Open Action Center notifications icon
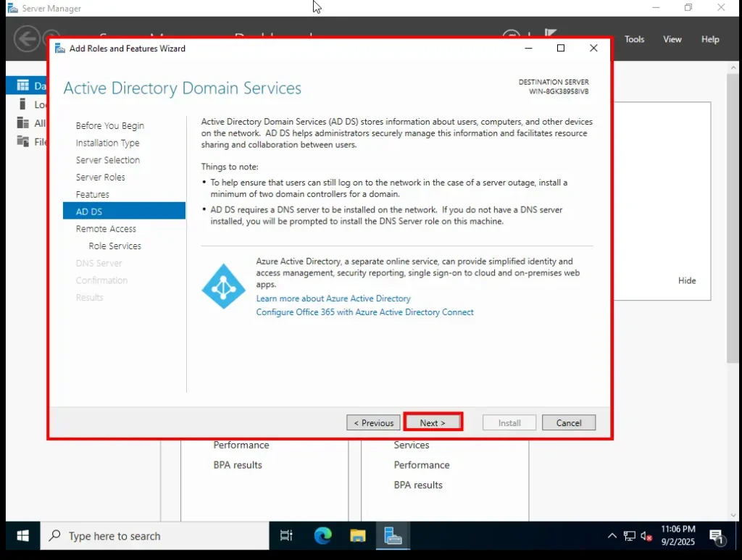 717,536
